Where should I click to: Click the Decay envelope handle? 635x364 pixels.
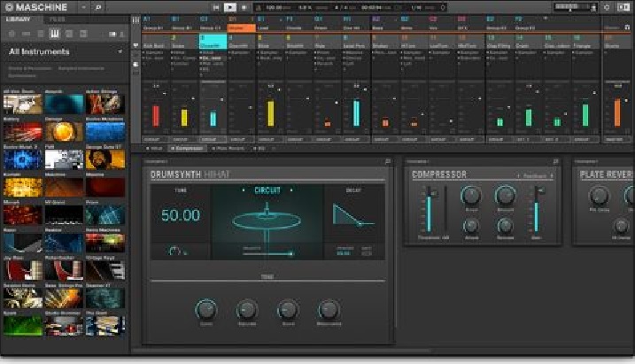click(360, 223)
